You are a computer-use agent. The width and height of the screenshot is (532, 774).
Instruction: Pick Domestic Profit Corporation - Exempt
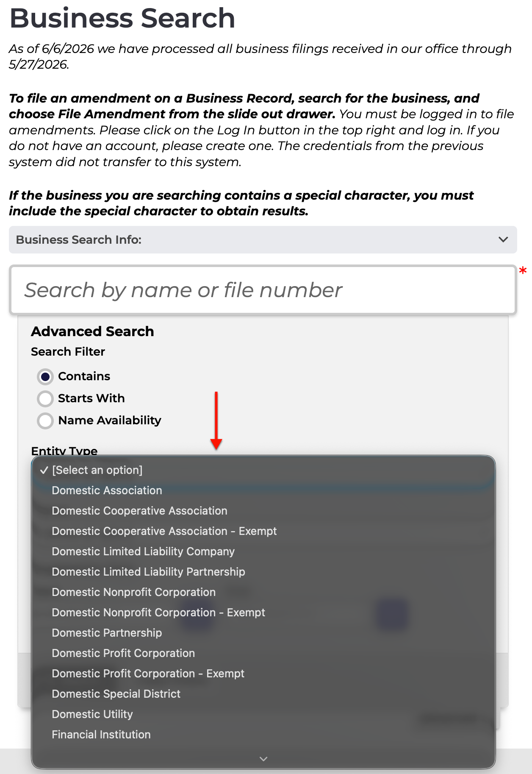coord(263,674)
